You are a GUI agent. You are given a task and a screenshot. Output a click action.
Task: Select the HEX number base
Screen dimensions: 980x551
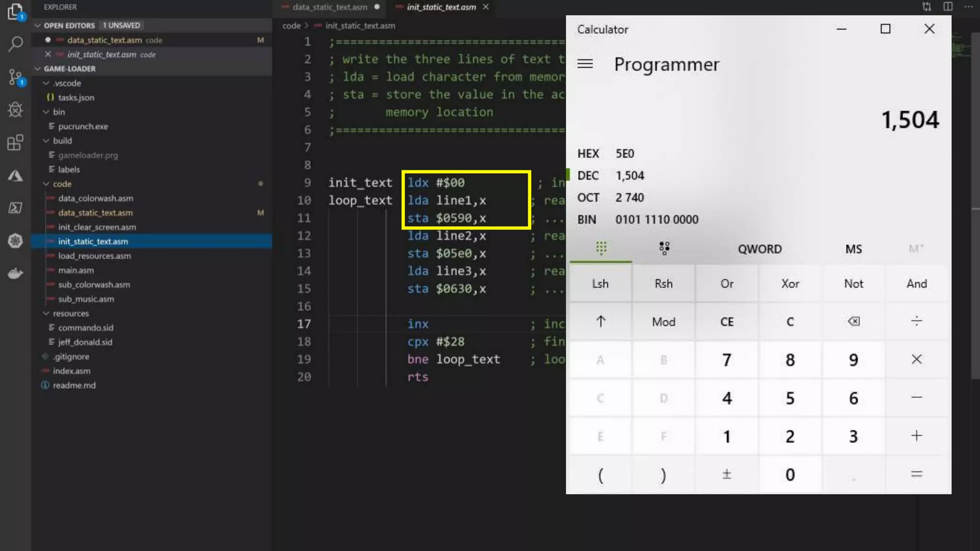pyautogui.click(x=588, y=154)
